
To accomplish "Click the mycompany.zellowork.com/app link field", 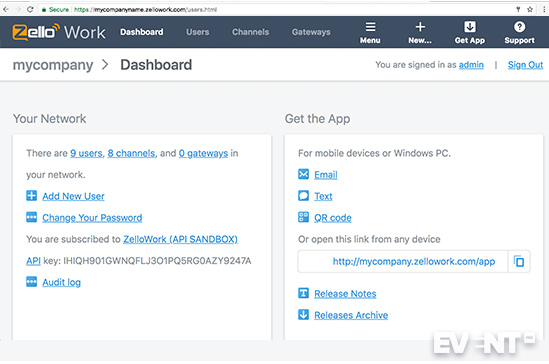I will (403, 261).
